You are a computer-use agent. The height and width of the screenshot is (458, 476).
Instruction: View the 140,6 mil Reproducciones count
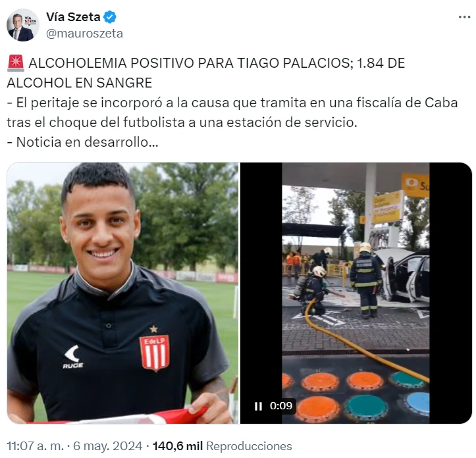tap(223, 446)
